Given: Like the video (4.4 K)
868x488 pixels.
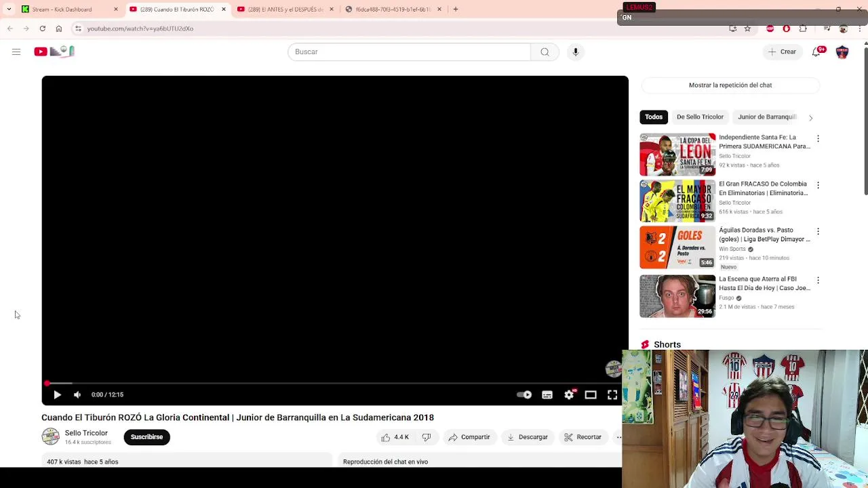Looking at the screenshot, I should [x=395, y=437].
